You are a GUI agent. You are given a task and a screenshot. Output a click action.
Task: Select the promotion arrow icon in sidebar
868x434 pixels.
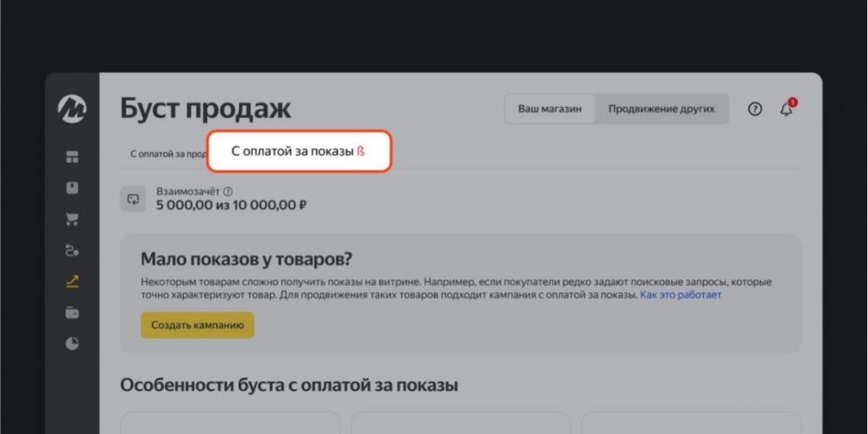(72, 281)
